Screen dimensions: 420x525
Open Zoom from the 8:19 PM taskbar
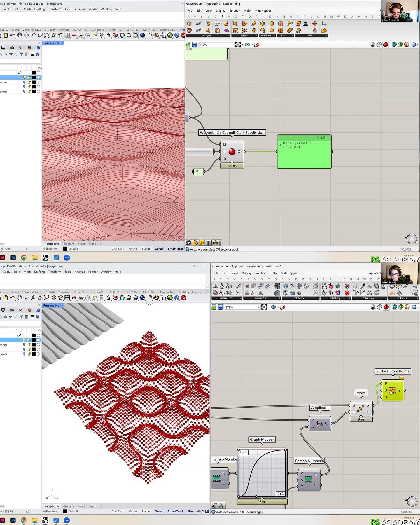click(67, 520)
